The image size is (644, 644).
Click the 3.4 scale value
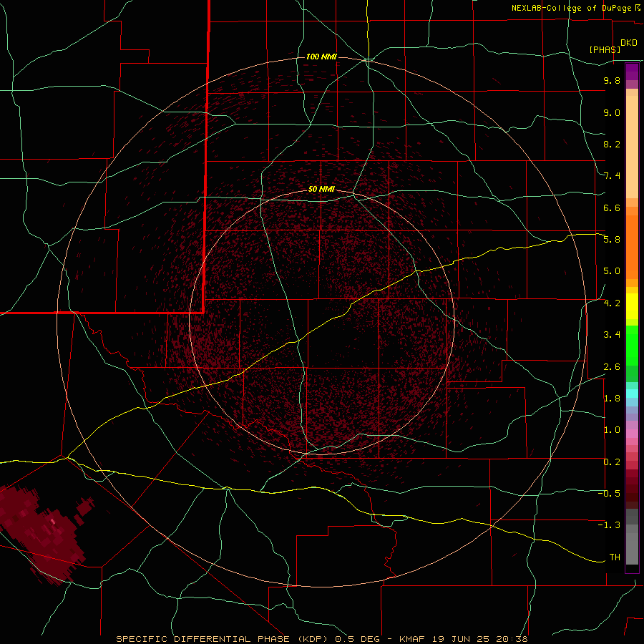tap(612, 335)
